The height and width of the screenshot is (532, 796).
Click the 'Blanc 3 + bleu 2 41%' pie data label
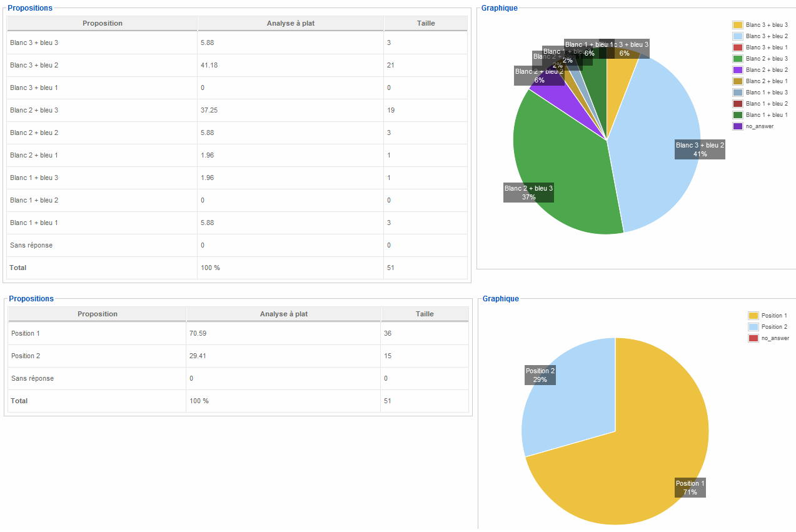[700, 149]
